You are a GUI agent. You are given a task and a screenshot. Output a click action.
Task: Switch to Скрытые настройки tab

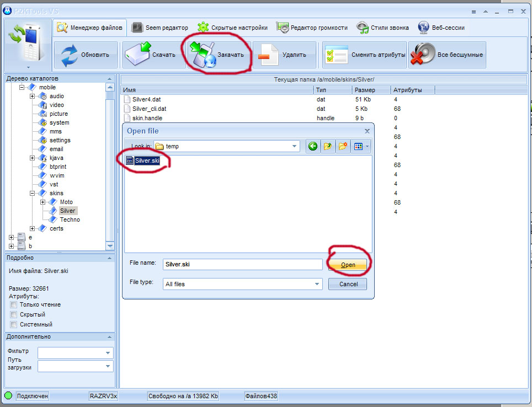[x=232, y=28]
